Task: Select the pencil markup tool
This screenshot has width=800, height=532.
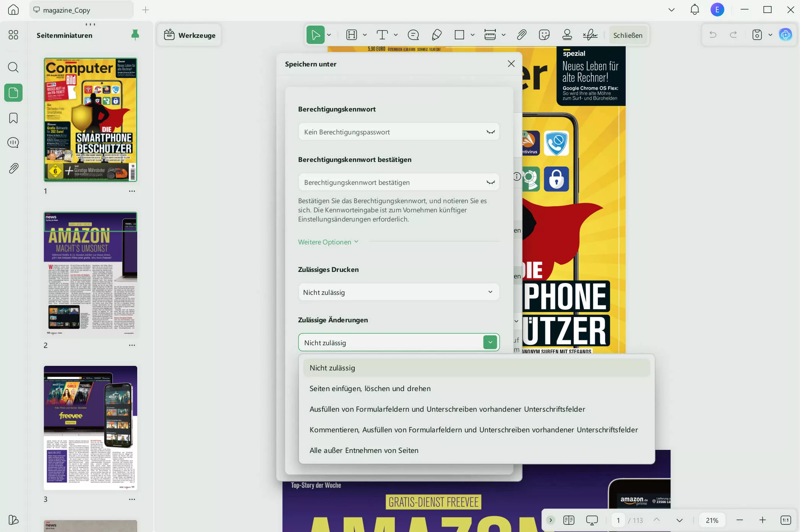Action: click(437, 35)
